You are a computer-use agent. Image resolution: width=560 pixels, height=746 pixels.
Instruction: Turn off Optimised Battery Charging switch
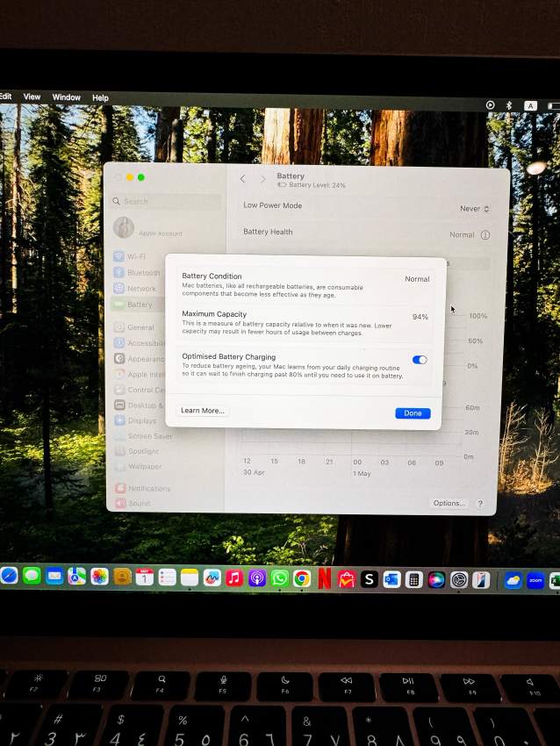tap(420, 360)
